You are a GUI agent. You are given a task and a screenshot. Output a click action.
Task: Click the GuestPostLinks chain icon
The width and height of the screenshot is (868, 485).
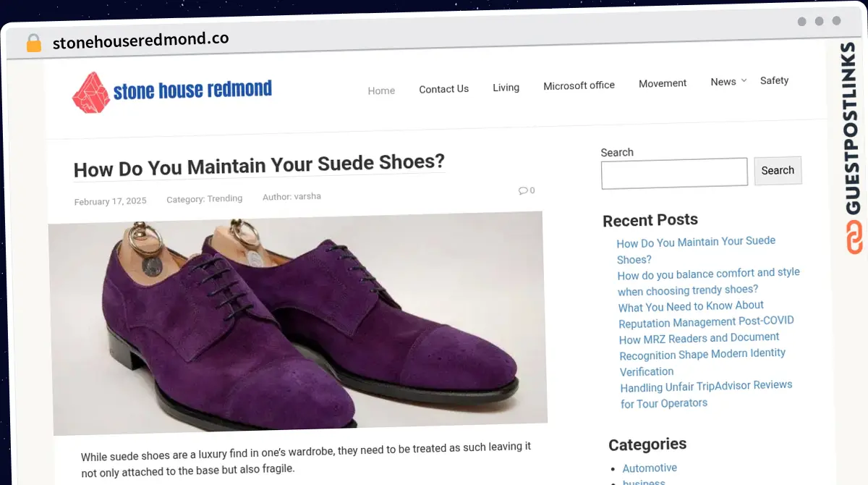point(854,237)
